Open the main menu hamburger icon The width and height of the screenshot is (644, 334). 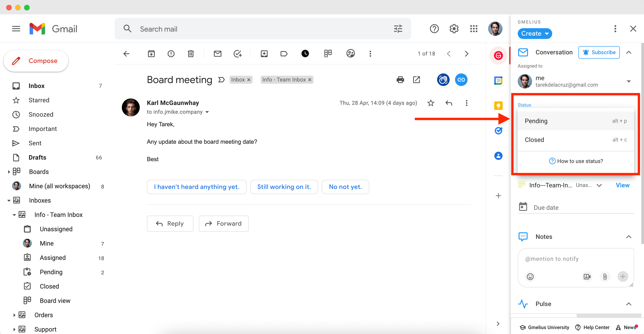[16, 29]
